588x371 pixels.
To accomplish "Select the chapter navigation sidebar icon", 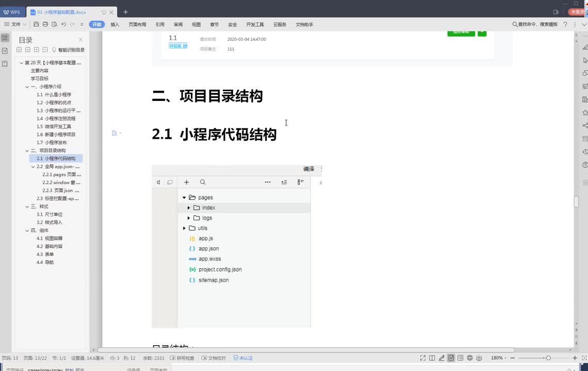I will click(5, 50).
